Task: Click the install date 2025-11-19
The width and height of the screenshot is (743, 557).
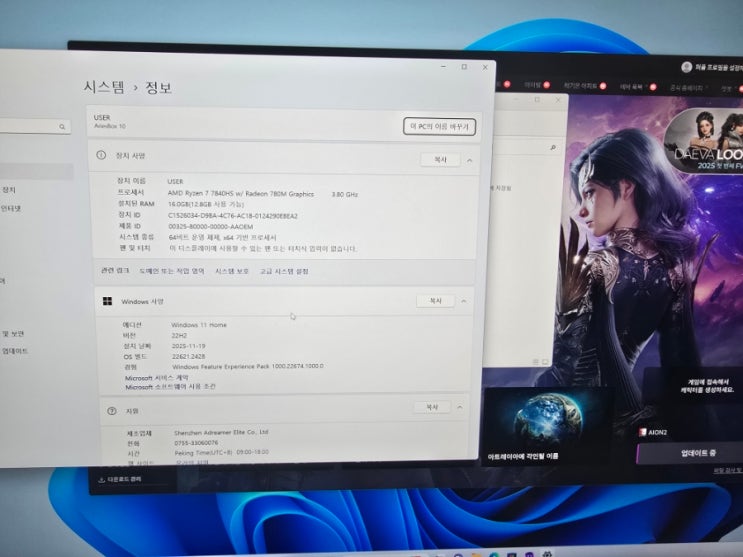Action: 189,346
